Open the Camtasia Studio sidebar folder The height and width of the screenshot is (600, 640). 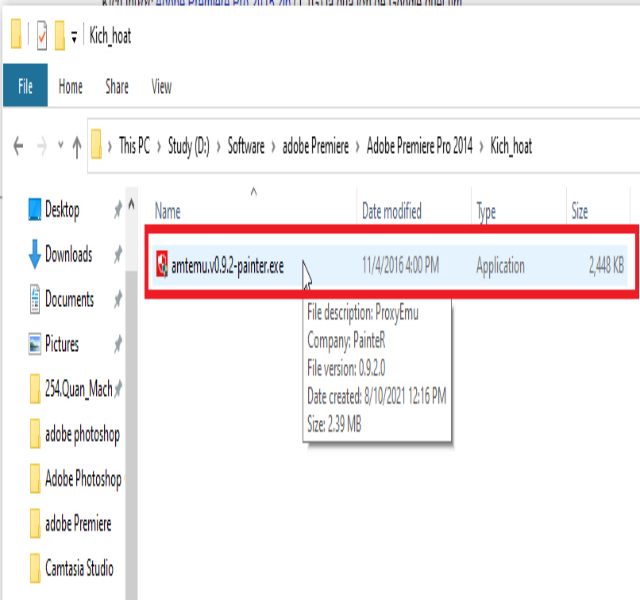coord(79,568)
